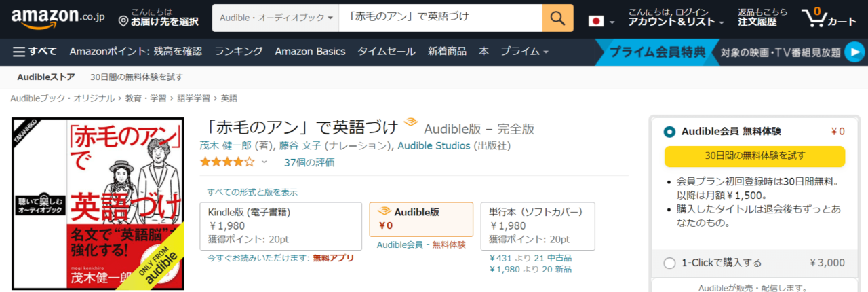Click the Japan flag language selector
Screen dimensions: 868x292
[596, 21]
